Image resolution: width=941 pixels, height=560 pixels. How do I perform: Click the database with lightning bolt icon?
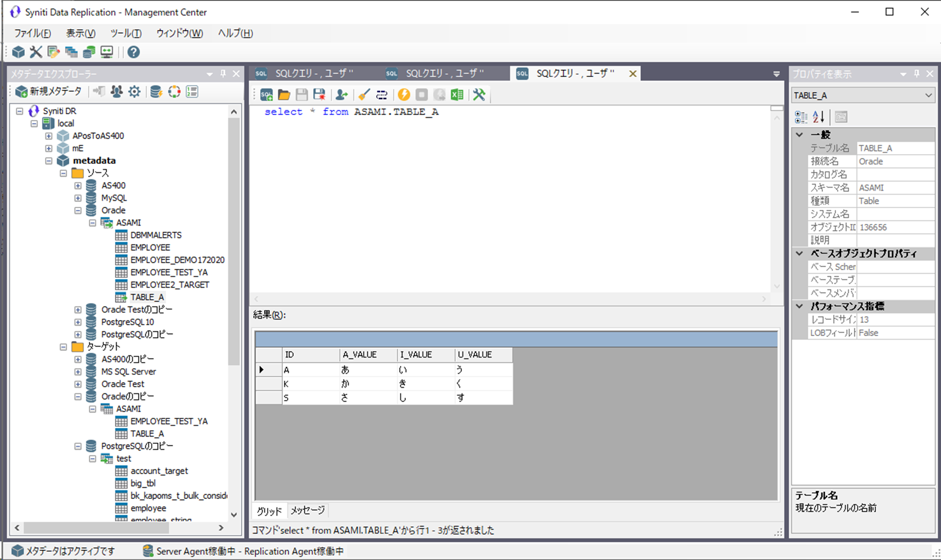156,91
